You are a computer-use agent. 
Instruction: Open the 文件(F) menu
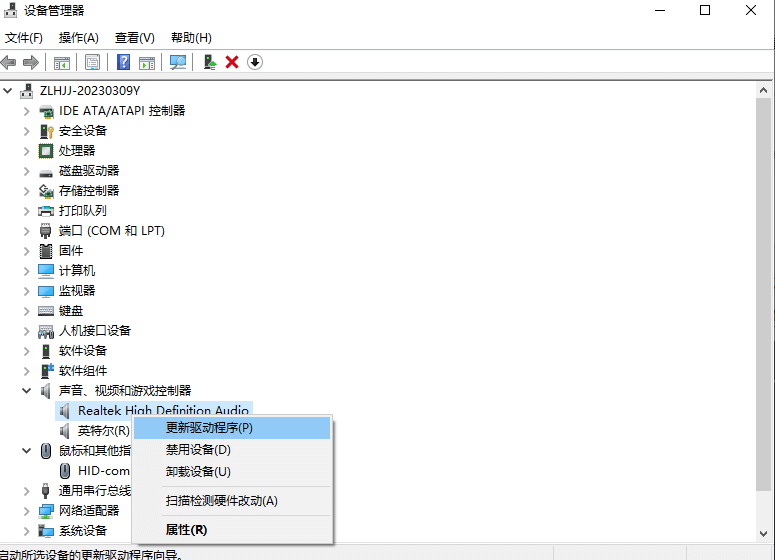24,38
